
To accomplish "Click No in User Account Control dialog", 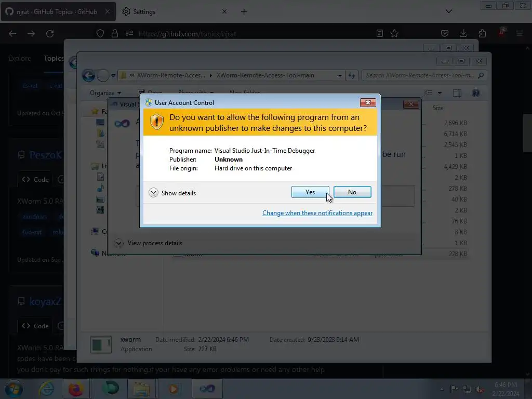I will (x=352, y=192).
